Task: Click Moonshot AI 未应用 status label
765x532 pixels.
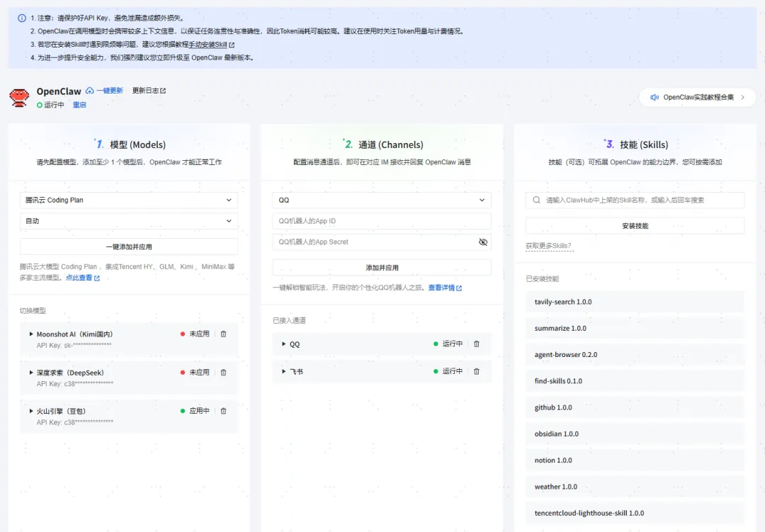Action: click(199, 334)
